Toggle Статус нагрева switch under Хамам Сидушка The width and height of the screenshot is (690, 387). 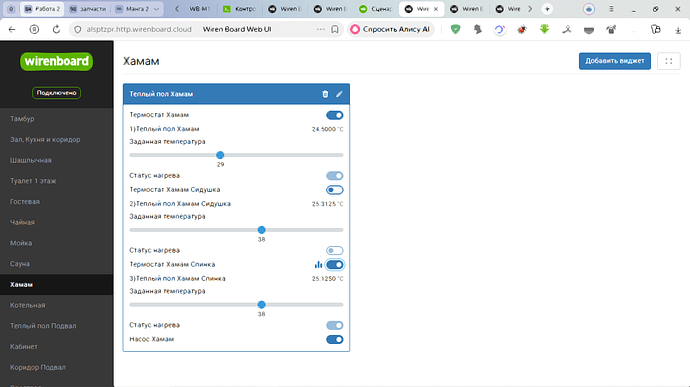coord(334,251)
